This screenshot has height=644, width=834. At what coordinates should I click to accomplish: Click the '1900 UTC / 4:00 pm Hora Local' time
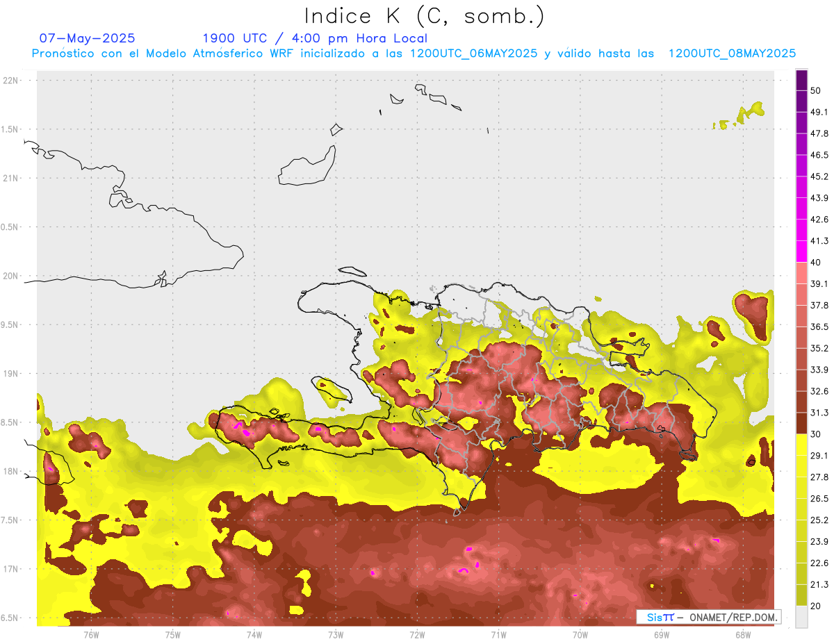click(315, 38)
